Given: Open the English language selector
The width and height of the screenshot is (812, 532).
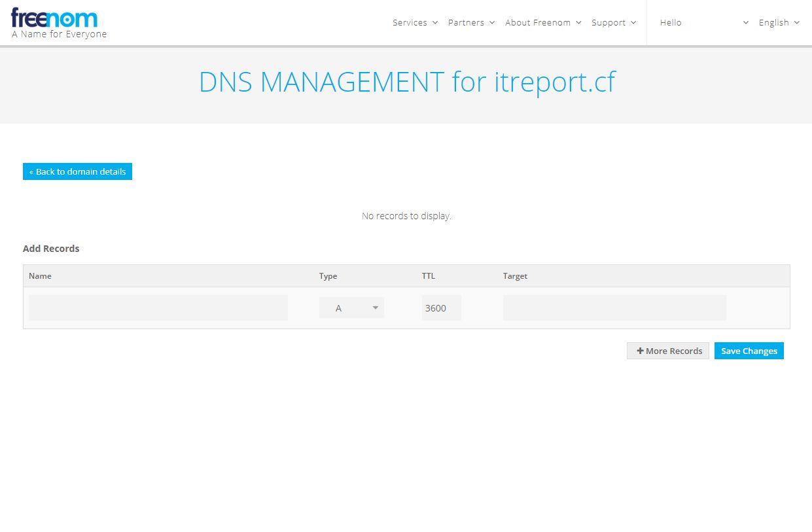Looking at the screenshot, I should click(x=779, y=22).
